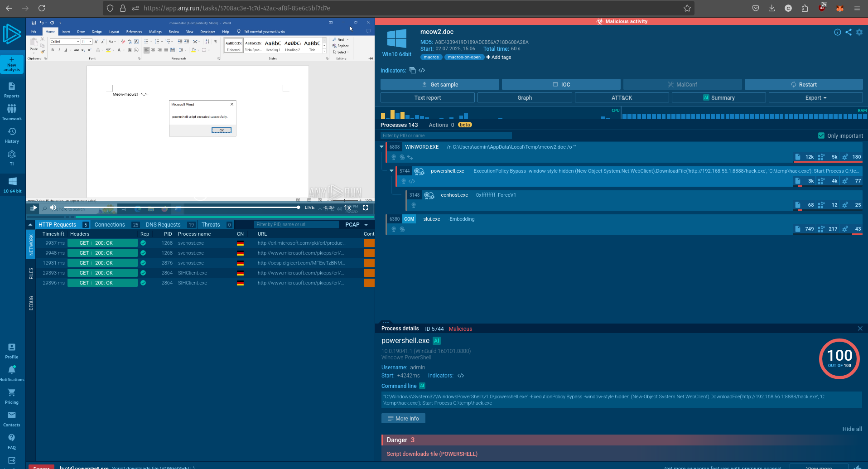This screenshot has width=868, height=469.
Task: Open Firefox extensions puzzle icon
Action: click(x=805, y=8)
